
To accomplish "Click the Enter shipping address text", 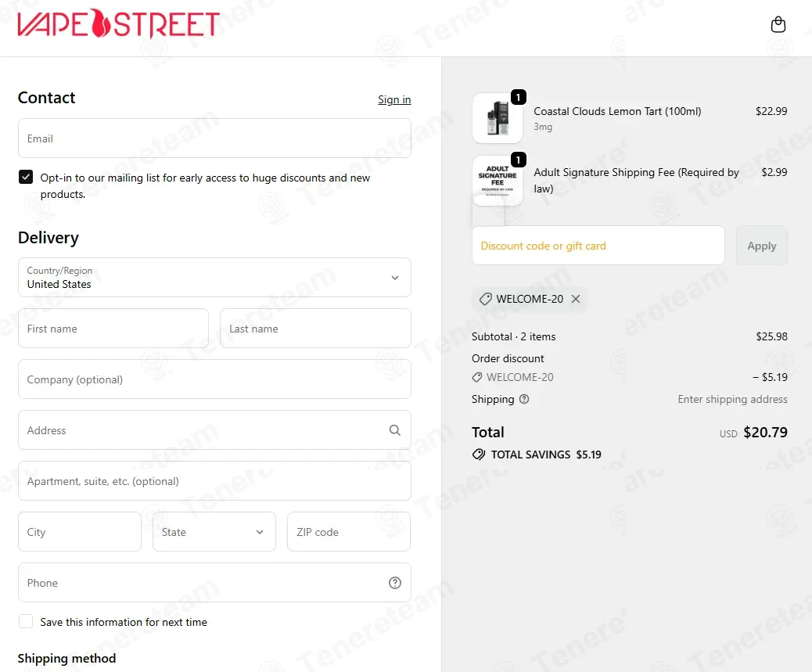I will pos(732,399).
